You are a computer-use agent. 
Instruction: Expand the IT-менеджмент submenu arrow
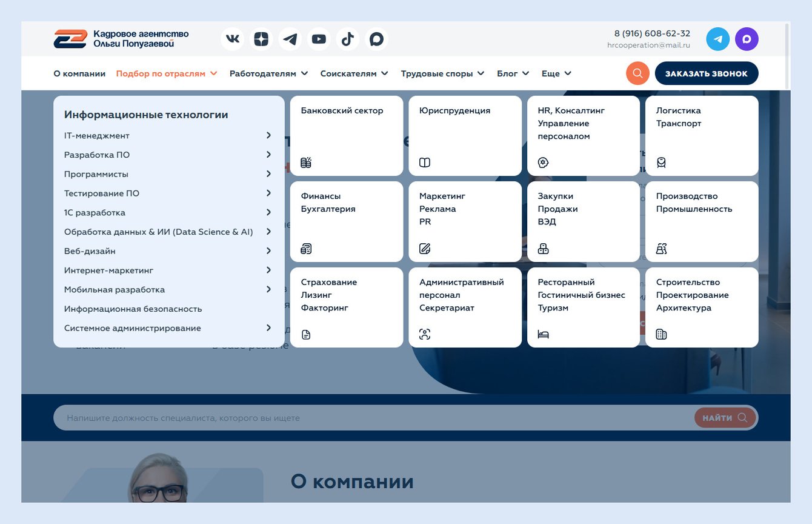(268, 135)
